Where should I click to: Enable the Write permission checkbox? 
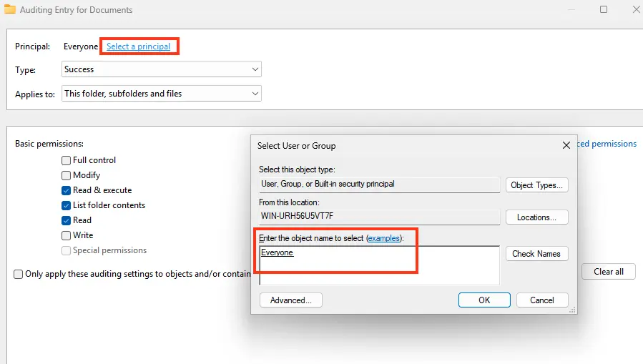(67, 235)
